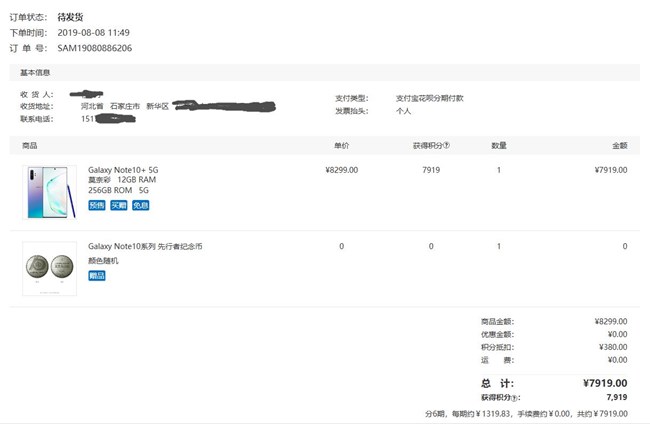650x424 pixels.
Task: Click the 数量 column header
Action: [x=499, y=145]
